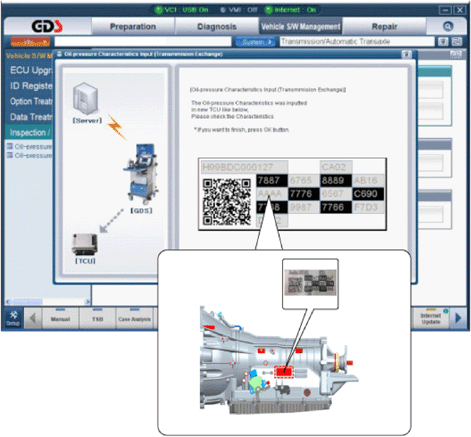Image resolution: width=471 pixels, height=437 pixels.
Task: Click the C690 code cell
Action: point(368,194)
